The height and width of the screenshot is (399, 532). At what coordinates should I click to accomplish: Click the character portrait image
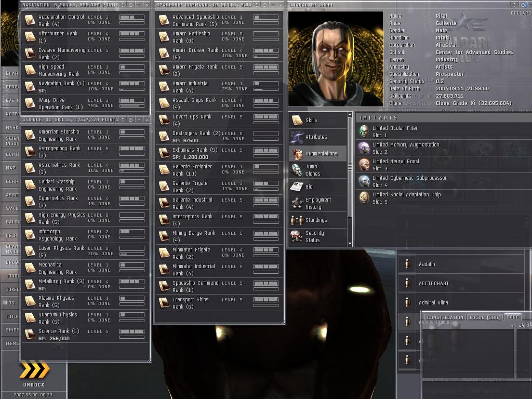click(x=336, y=59)
